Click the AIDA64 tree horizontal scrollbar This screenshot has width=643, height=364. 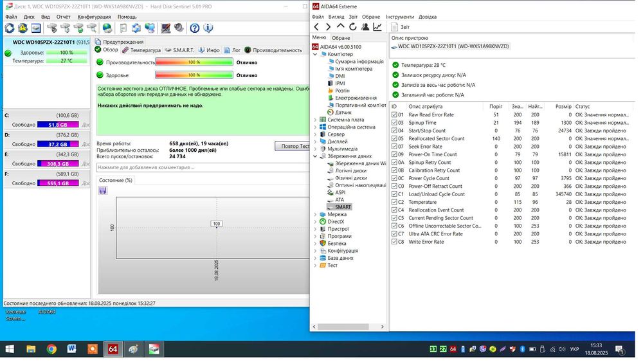[343, 327]
